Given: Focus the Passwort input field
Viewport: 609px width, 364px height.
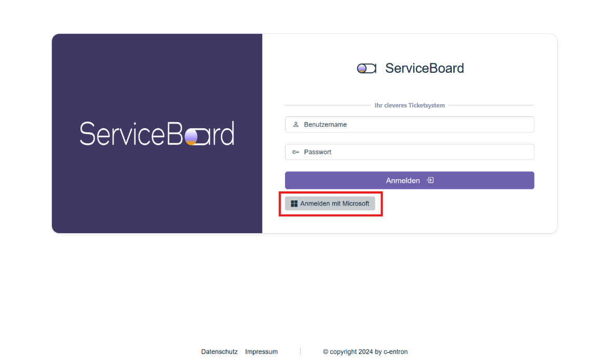Looking at the screenshot, I should [x=415, y=152].
